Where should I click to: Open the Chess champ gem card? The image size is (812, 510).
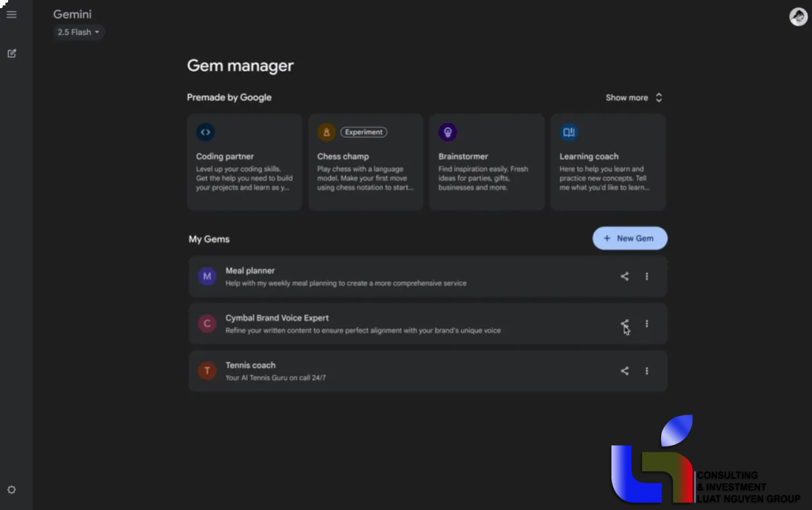point(365,162)
